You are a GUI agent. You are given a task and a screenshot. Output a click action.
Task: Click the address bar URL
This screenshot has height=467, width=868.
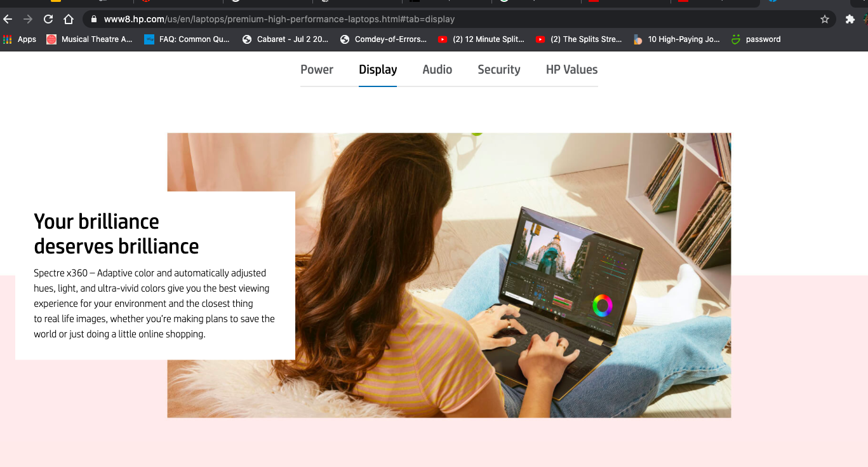[279, 19]
